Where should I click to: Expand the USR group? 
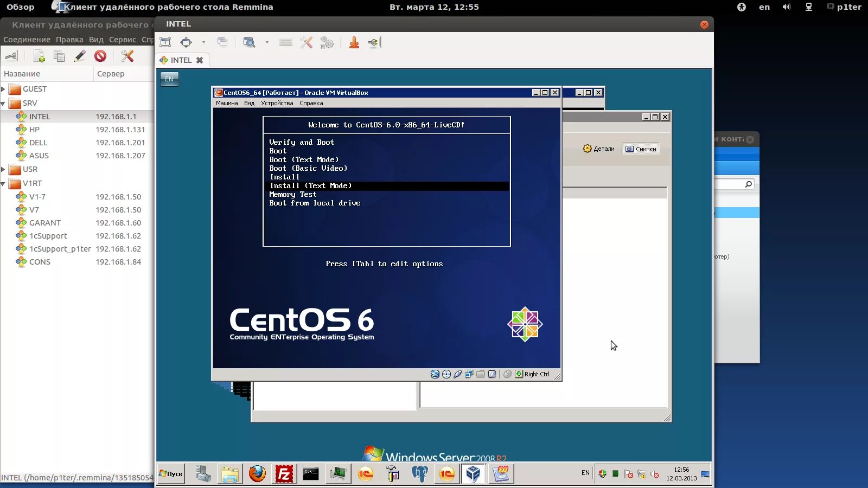tap(3, 169)
